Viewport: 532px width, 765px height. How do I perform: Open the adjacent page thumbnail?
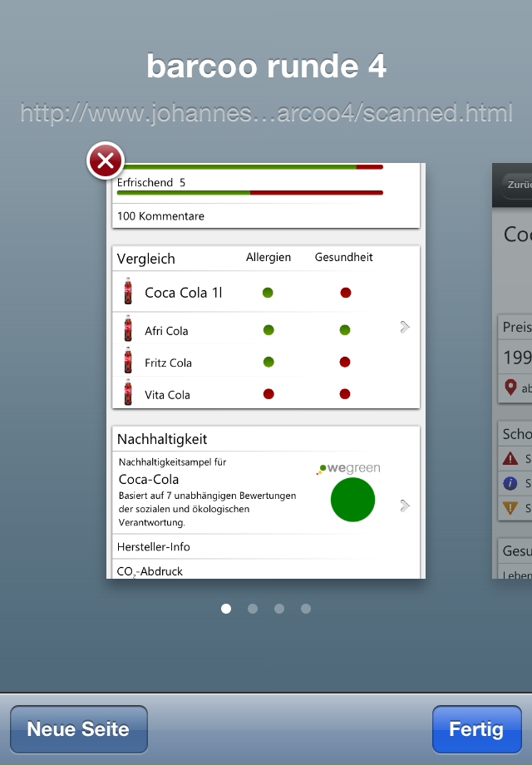[x=512, y=371]
